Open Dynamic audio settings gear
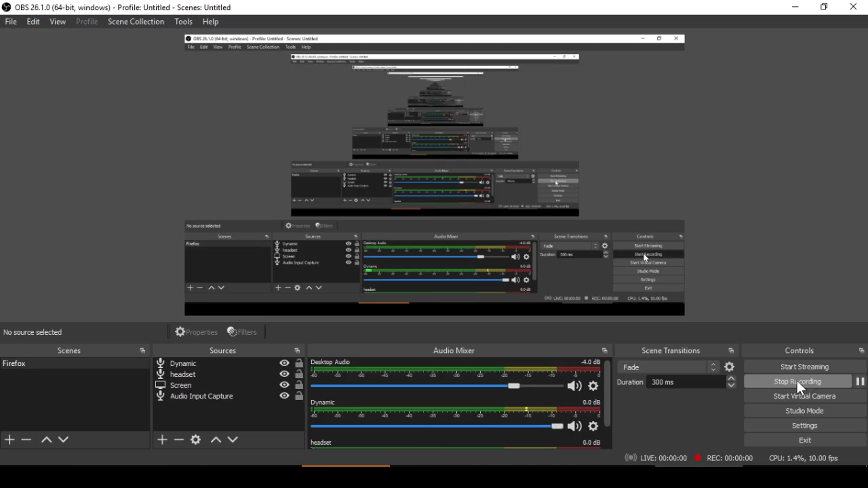 pyautogui.click(x=593, y=426)
